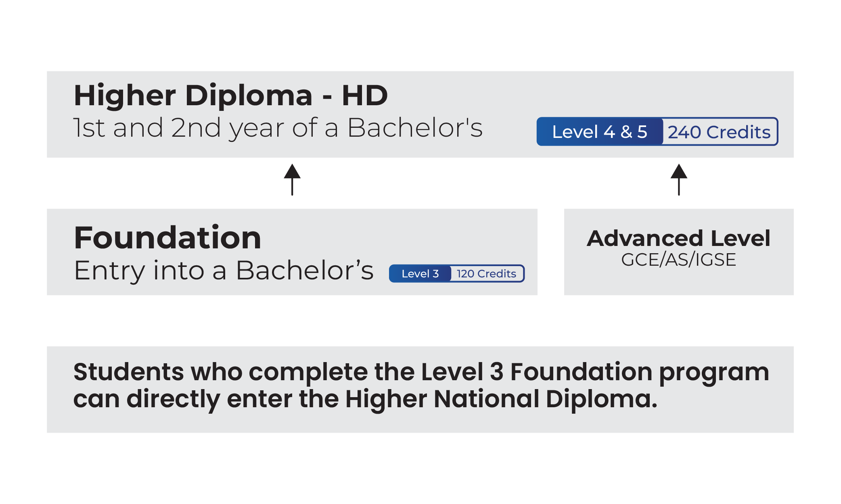Image resolution: width=841 pixels, height=504 pixels.
Task: Click the arrow above the Advanced Level box
Action: tap(679, 179)
